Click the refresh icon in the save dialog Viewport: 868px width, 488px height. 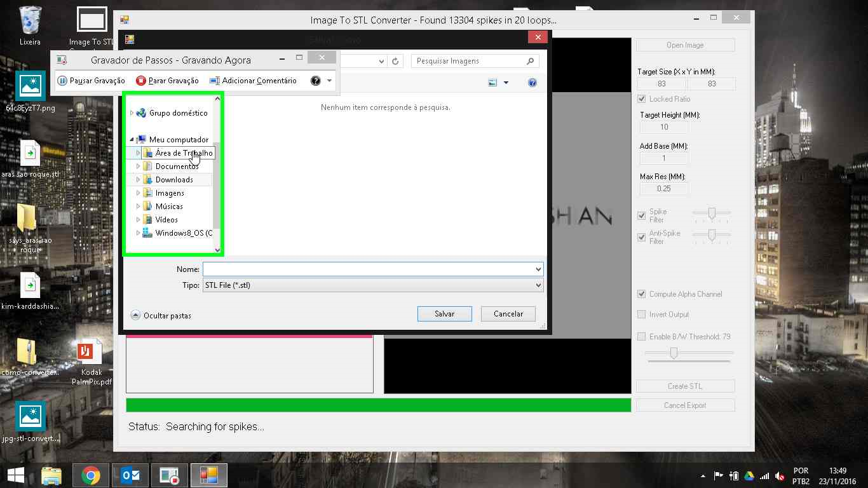[x=395, y=61]
